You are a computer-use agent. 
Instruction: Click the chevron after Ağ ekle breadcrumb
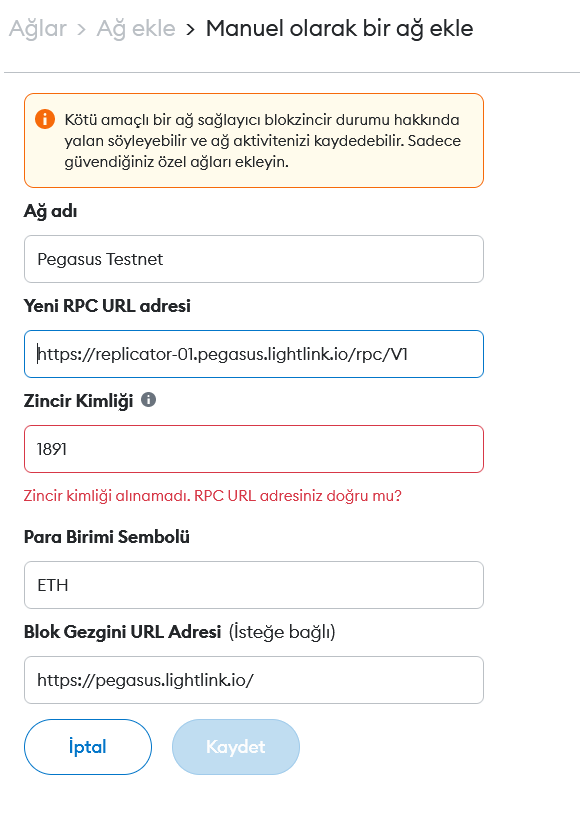190,29
